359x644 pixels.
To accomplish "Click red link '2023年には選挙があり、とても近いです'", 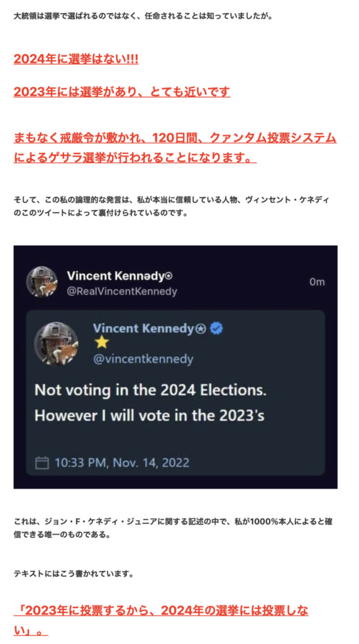I will tap(122, 91).
